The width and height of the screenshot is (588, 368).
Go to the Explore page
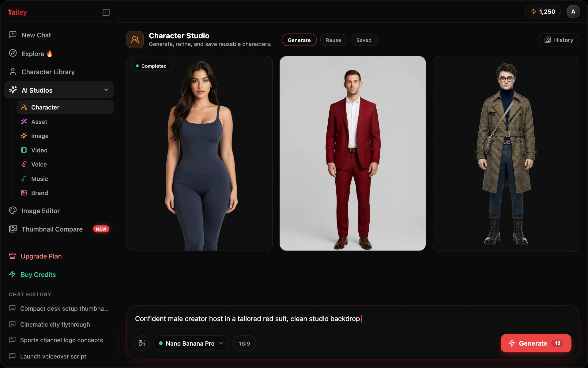point(59,53)
